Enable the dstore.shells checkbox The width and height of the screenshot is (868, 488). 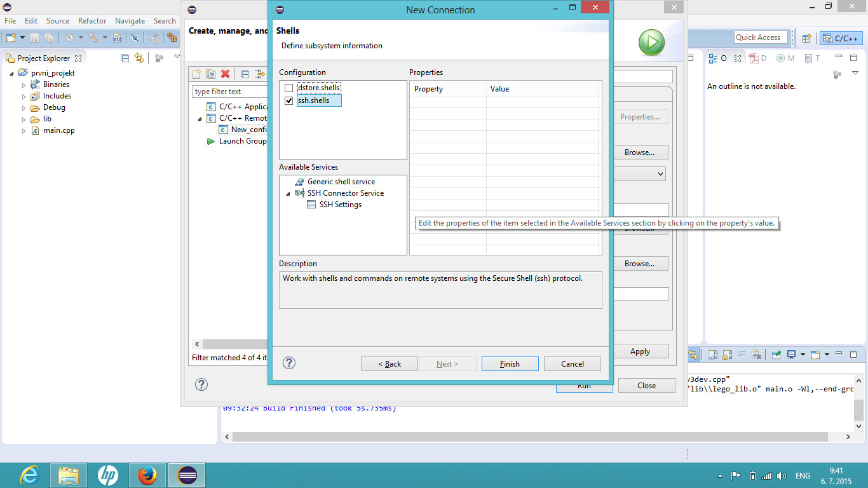pyautogui.click(x=289, y=88)
